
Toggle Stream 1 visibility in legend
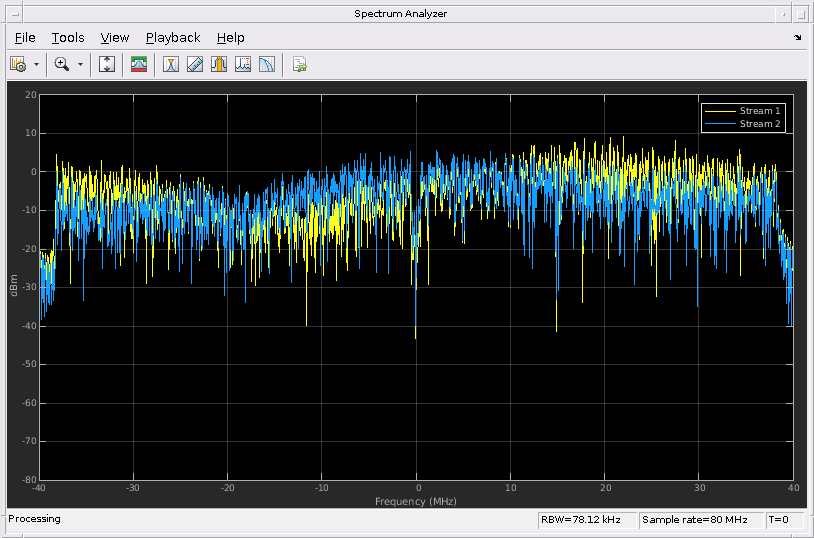click(x=760, y=111)
